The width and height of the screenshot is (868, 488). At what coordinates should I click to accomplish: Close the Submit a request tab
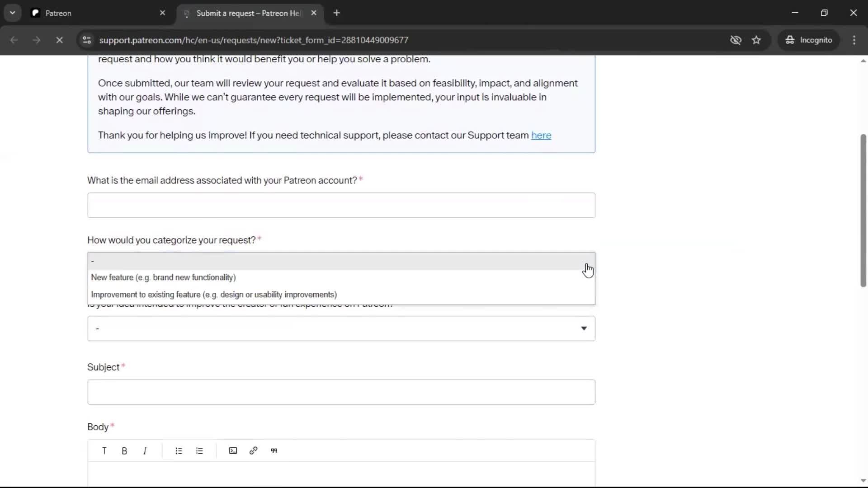314,13
